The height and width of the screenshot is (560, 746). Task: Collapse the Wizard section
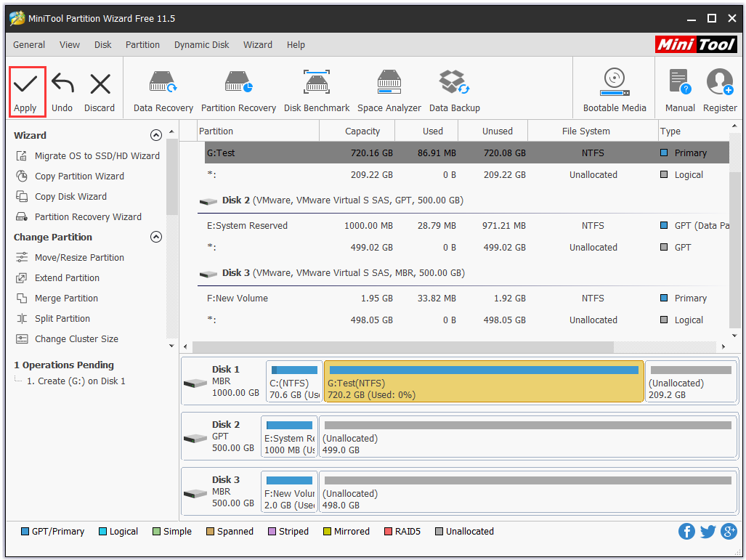pos(156,135)
